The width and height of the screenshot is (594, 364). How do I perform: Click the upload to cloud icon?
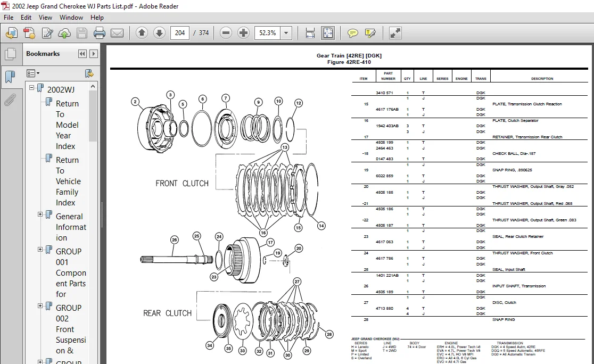point(64,34)
